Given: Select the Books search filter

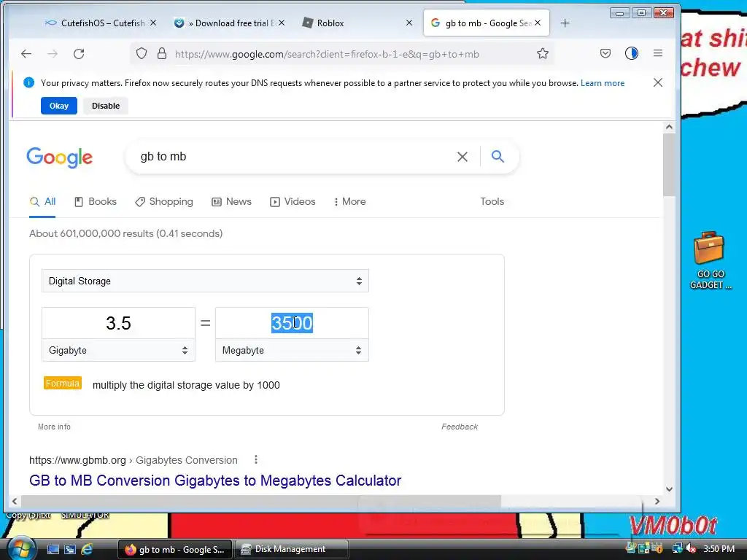Looking at the screenshot, I should [96, 201].
